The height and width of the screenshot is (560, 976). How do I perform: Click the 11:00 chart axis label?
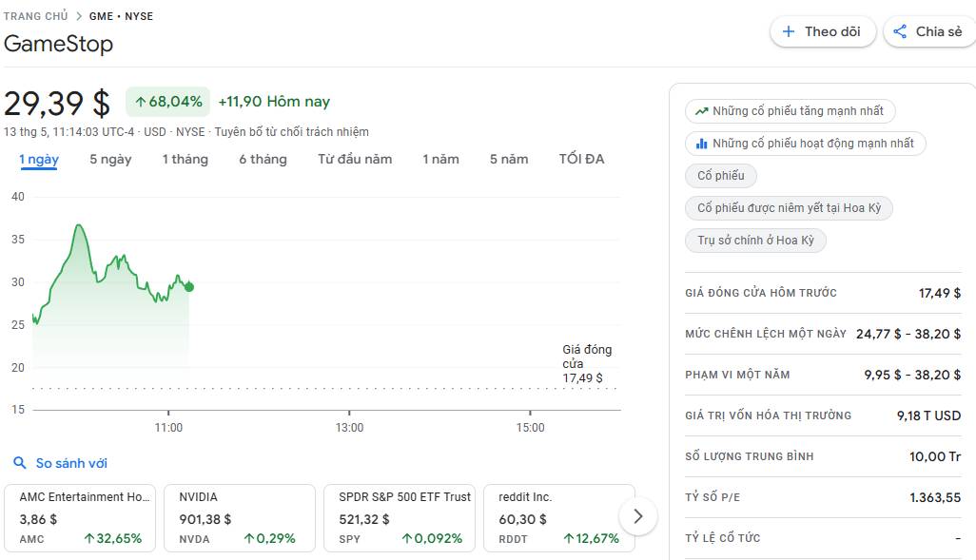(x=168, y=428)
